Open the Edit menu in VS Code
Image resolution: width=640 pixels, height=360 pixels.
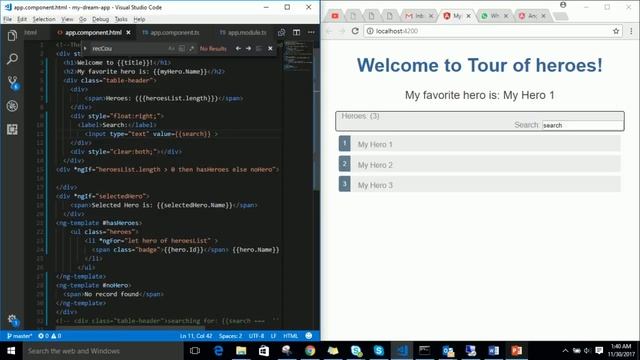(x=22, y=19)
